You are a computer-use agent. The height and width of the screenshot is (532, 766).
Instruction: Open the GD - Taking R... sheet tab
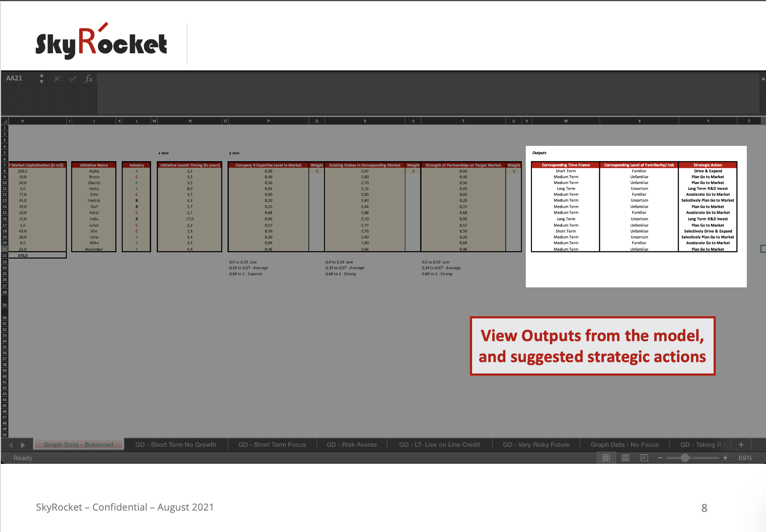701,445
